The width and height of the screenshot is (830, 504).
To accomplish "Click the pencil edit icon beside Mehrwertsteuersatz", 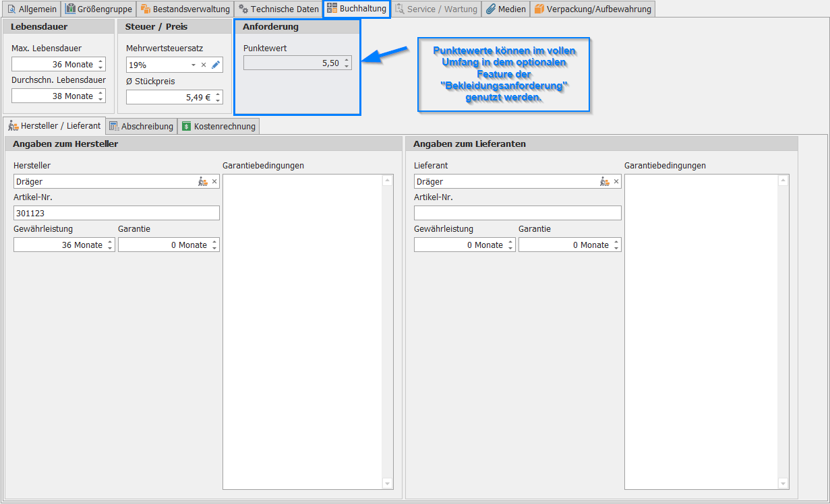I will (x=216, y=65).
